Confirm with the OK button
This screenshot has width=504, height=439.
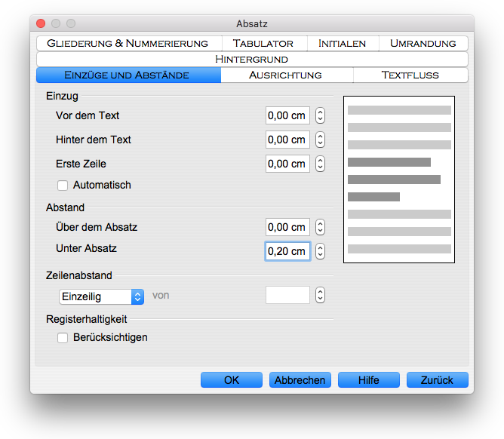tap(232, 380)
